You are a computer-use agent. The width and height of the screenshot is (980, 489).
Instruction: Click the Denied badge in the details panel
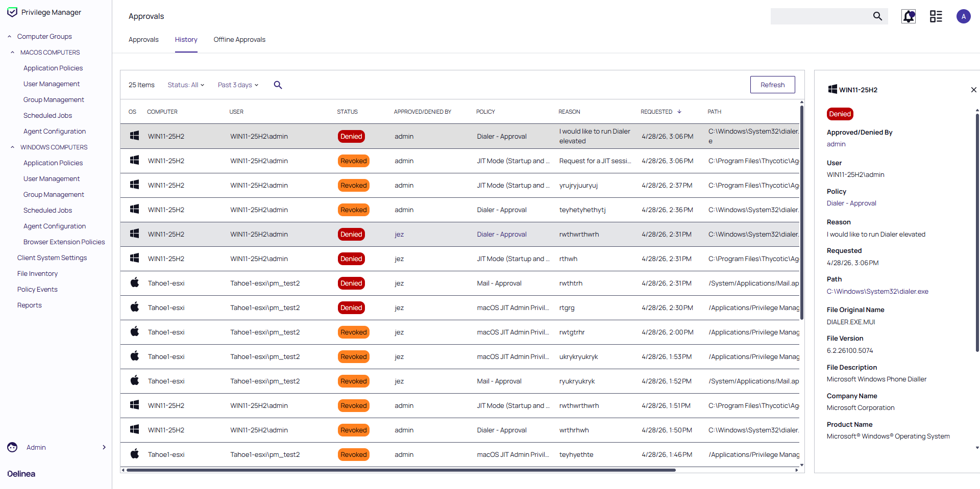pyautogui.click(x=840, y=114)
